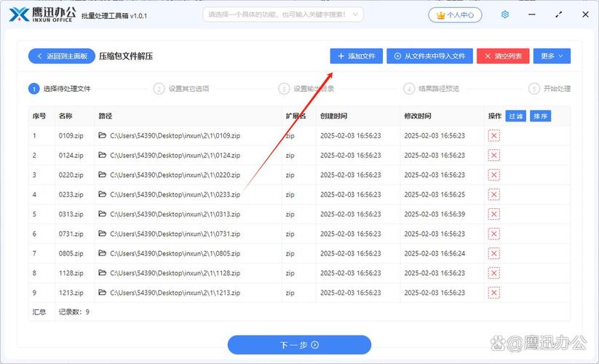Select file name 0233.zip

pos(71,194)
